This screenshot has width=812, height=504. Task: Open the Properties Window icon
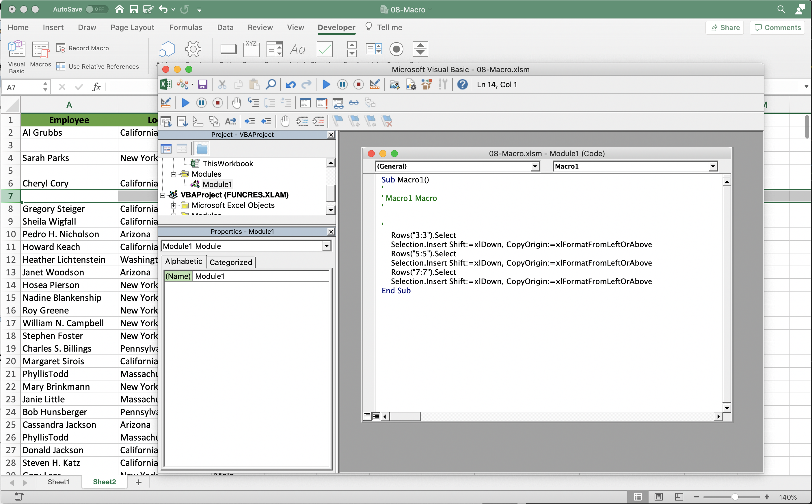coord(411,85)
